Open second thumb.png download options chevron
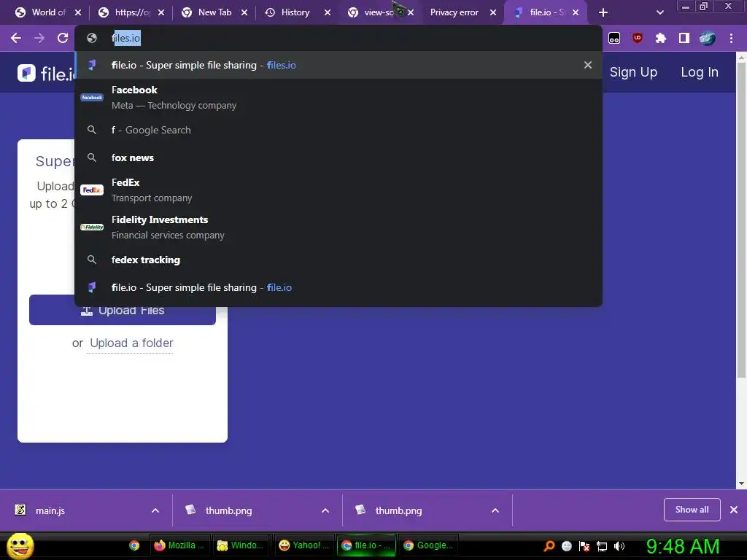 (x=495, y=510)
